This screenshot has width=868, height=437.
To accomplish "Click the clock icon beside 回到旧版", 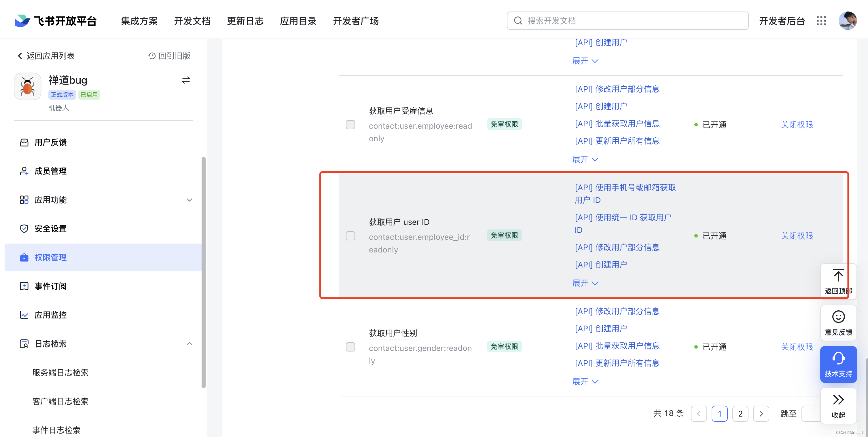I will (152, 56).
